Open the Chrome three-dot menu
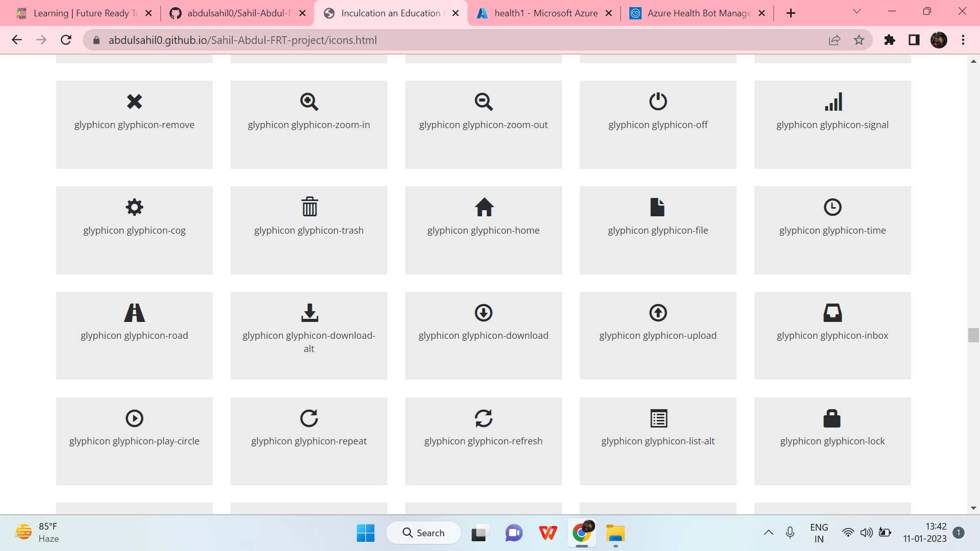Viewport: 980px width, 551px height. [x=964, y=40]
